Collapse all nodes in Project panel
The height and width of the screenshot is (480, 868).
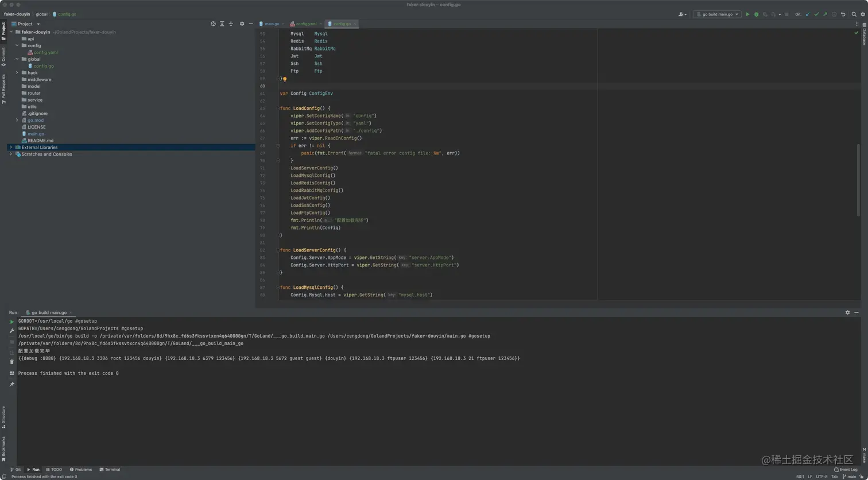[x=231, y=24]
